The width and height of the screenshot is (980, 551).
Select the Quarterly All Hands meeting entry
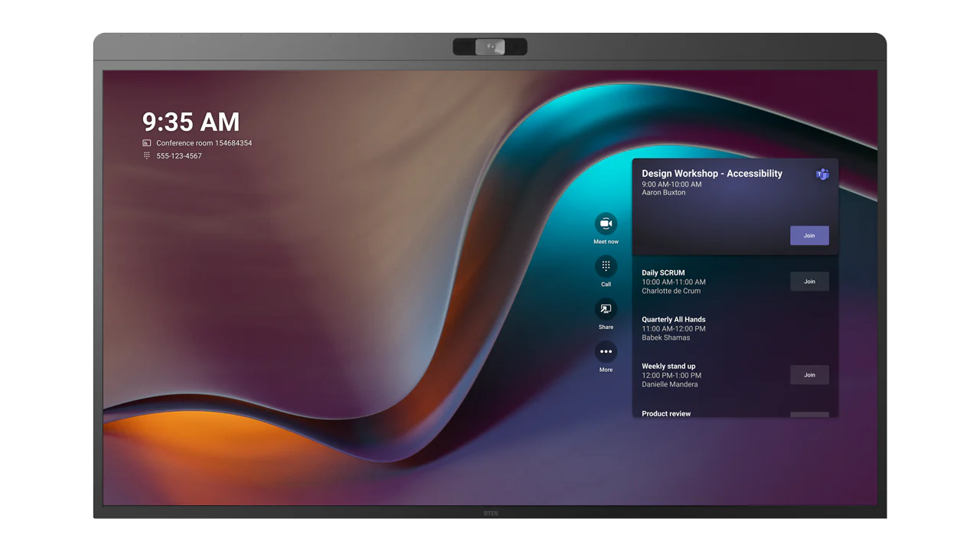pos(673,319)
